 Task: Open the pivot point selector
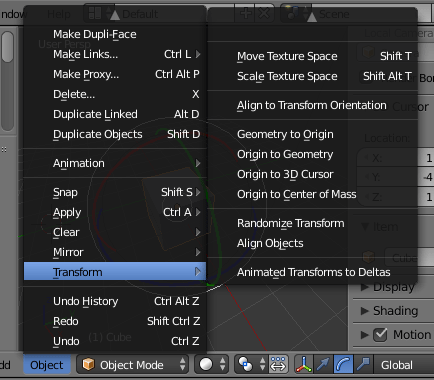[x=252, y=364]
